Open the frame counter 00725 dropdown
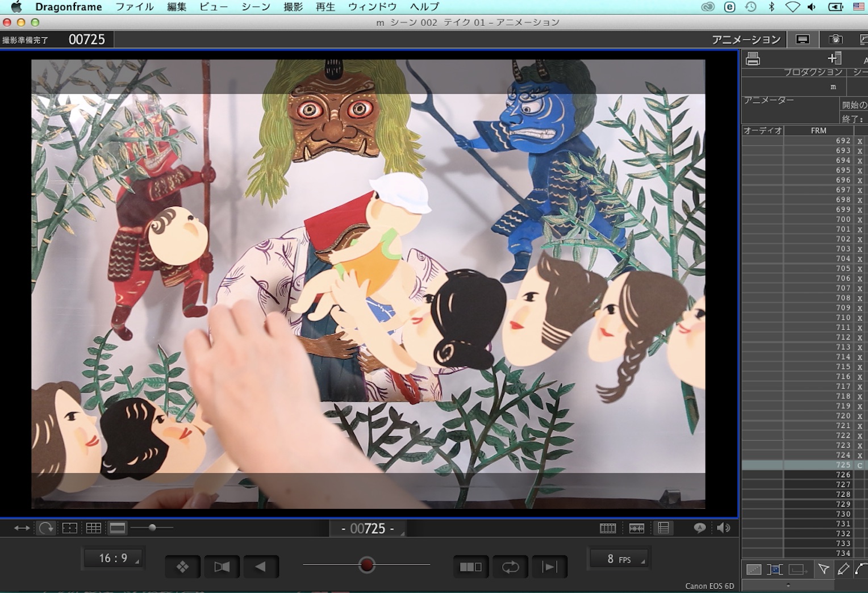The width and height of the screenshot is (868, 593). pos(368,529)
